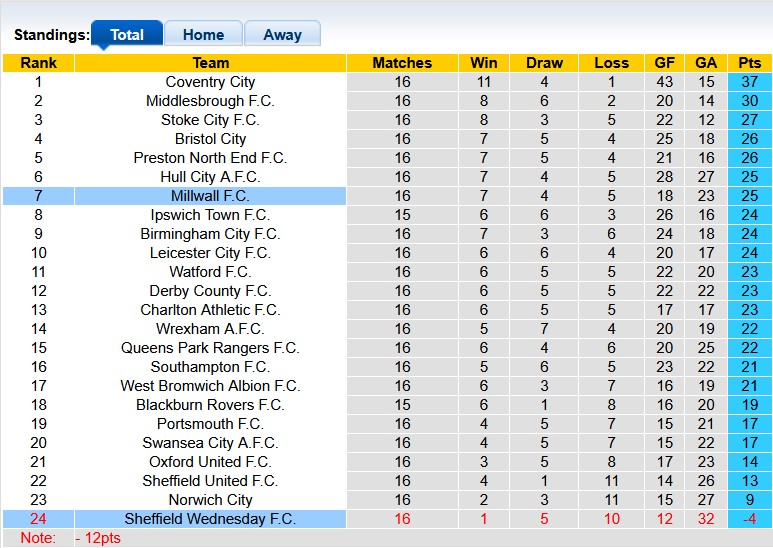The width and height of the screenshot is (773, 548).
Task: Select West Bromwich Albion F.C.
Action: click(x=210, y=386)
